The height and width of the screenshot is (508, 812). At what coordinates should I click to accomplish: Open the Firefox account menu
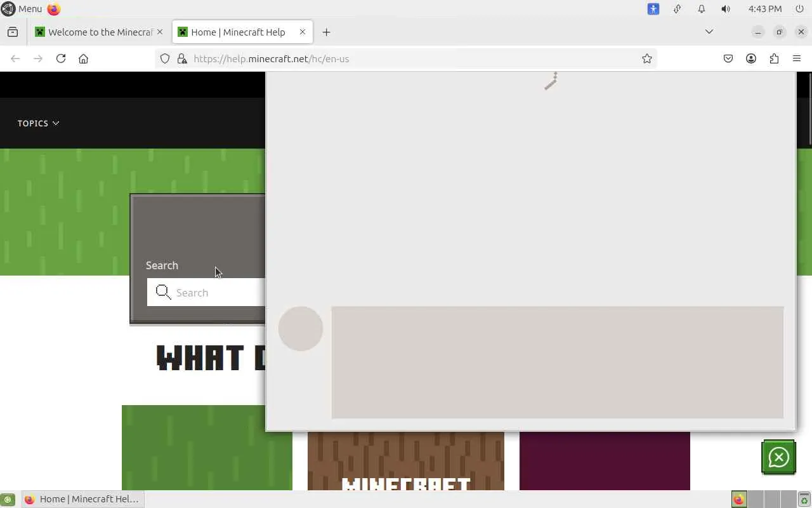click(x=751, y=58)
